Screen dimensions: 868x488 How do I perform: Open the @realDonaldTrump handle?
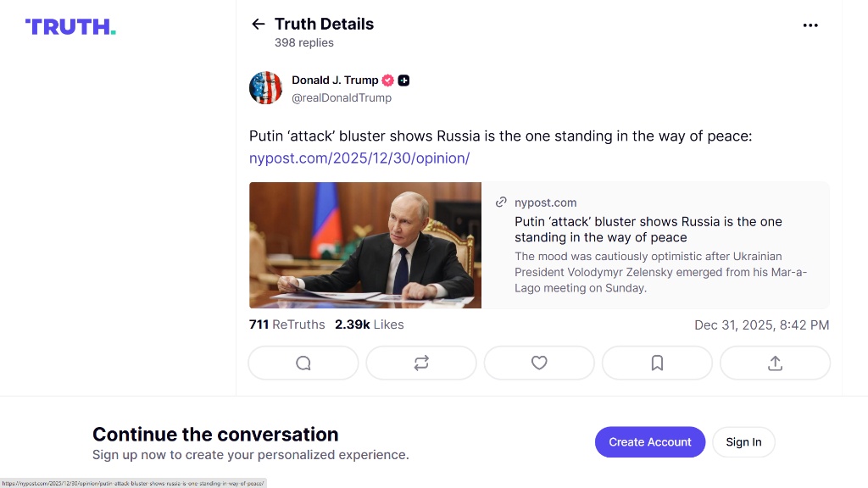point(342,97)
